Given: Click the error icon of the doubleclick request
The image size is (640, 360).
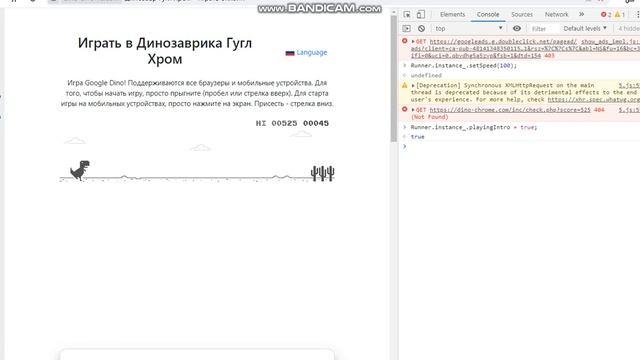Looking at the screenshot, I should pos(404,41).
